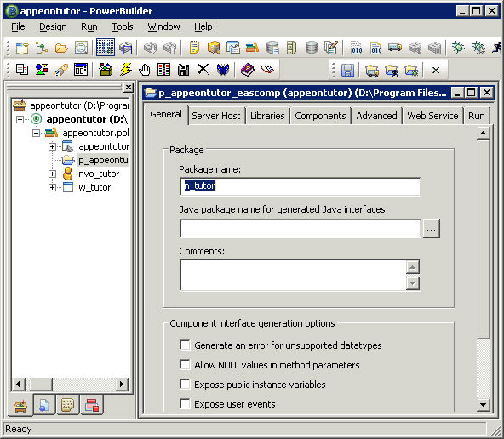Click the black floppy disk icon
The image size is (504, 439).
tap(184, 70)
